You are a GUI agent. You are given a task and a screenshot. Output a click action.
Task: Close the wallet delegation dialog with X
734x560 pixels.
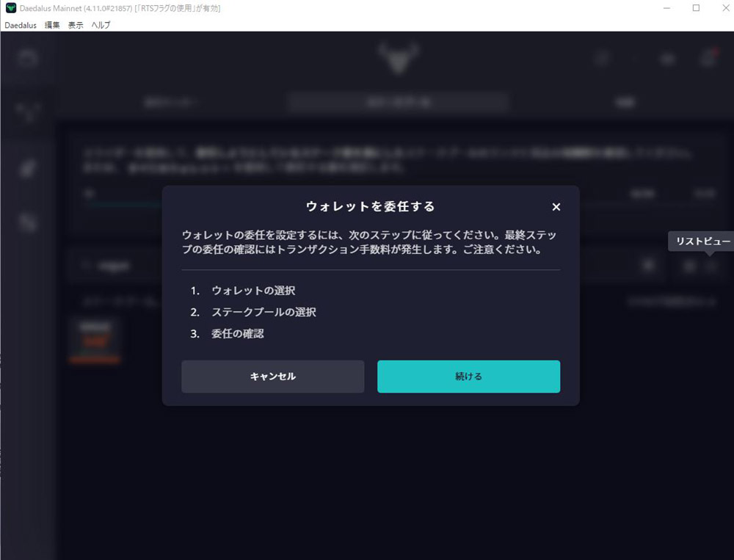tap(556, 207)
